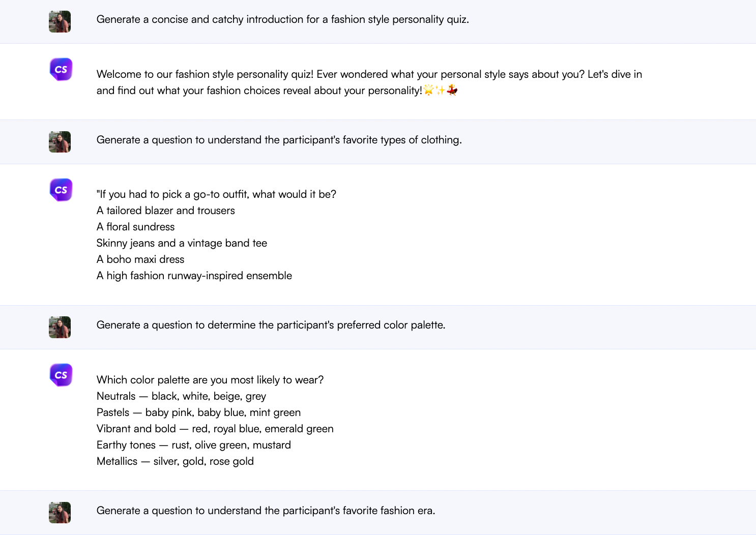Viewport: 756px width, 535px height.
Task: Click the Metallics palette option line
Action: pos(175,461)
